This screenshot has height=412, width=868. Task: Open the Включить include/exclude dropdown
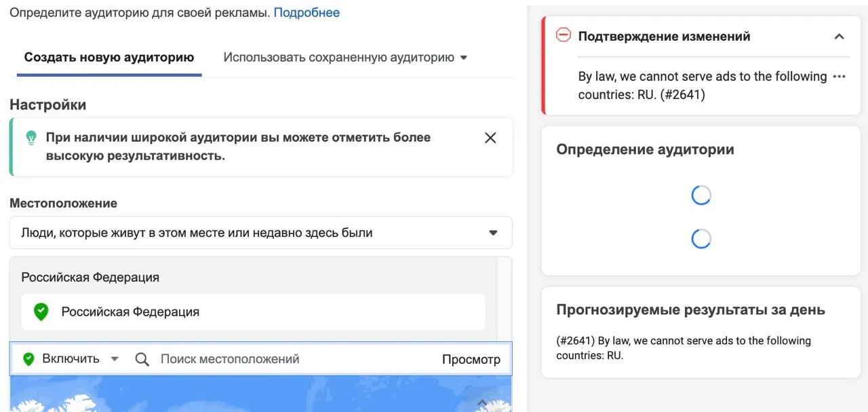point(81,359)
